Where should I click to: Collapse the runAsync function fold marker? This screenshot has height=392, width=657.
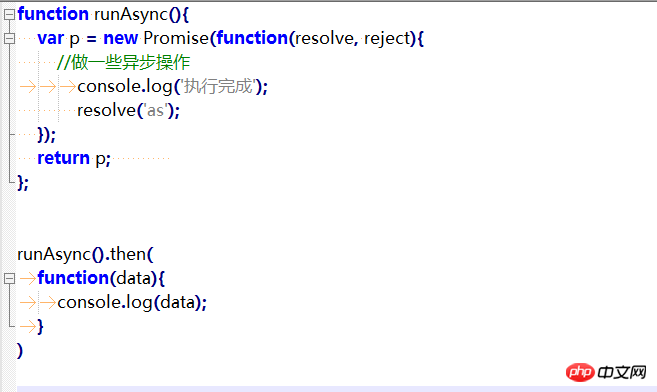pyautogui.click(x=9, y=15)
